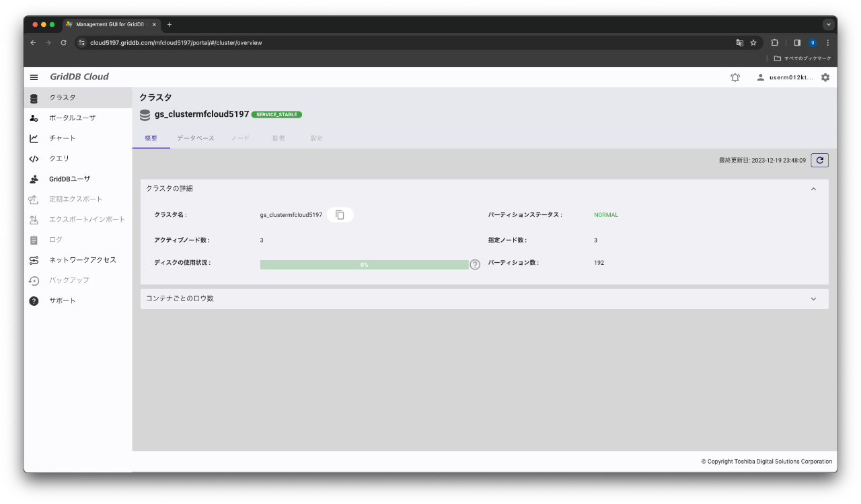Open the userm012kt account menu

[x=784, y=77]
